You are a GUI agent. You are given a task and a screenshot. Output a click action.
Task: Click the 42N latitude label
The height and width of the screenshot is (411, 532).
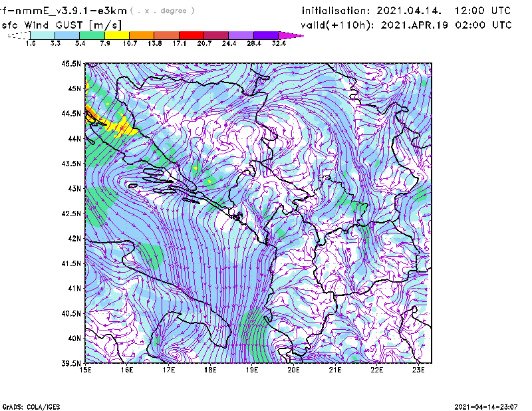pyautogui.click(x=74, y=238)
